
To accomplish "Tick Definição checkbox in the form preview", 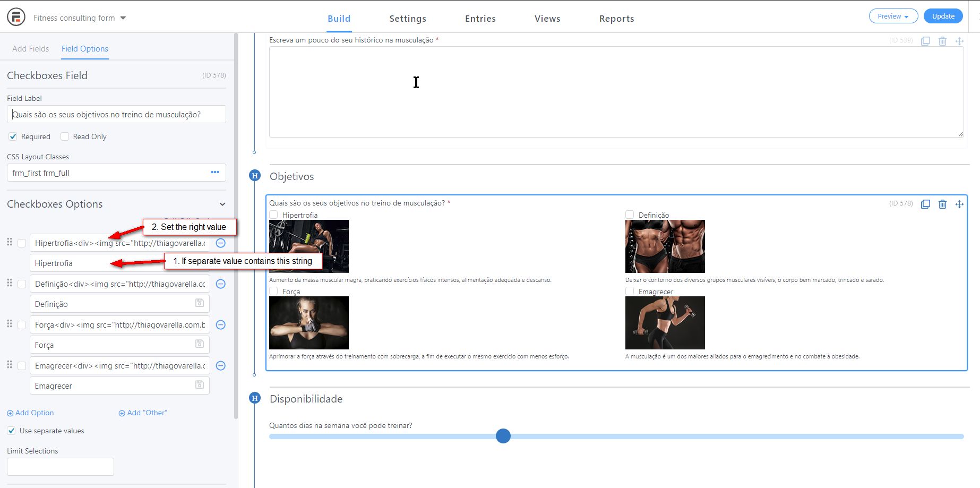I will 630,215.
